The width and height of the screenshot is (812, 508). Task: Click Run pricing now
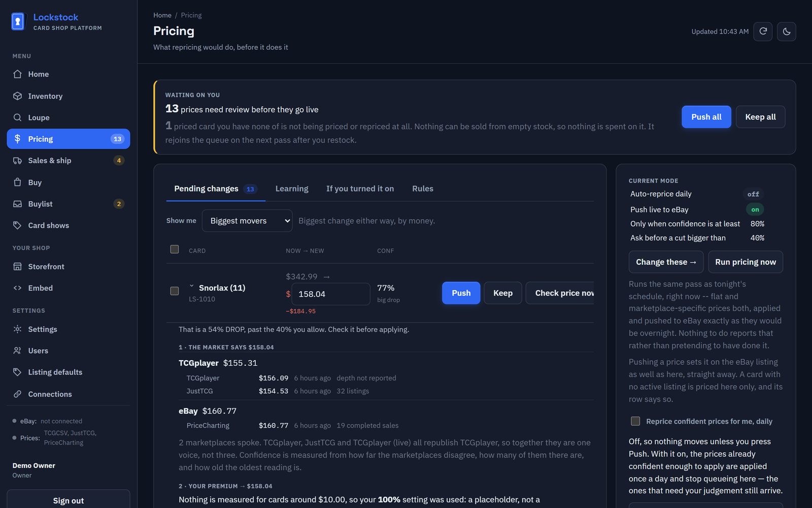tap(746, 262)
